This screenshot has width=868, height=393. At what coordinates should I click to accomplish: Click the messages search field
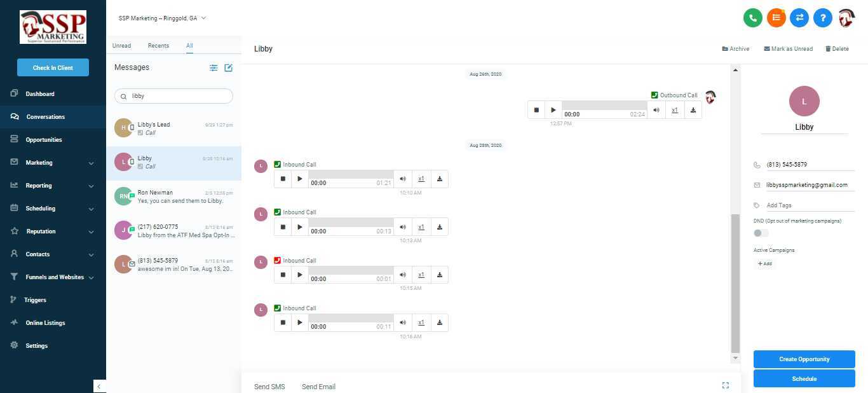coord(178,96)
